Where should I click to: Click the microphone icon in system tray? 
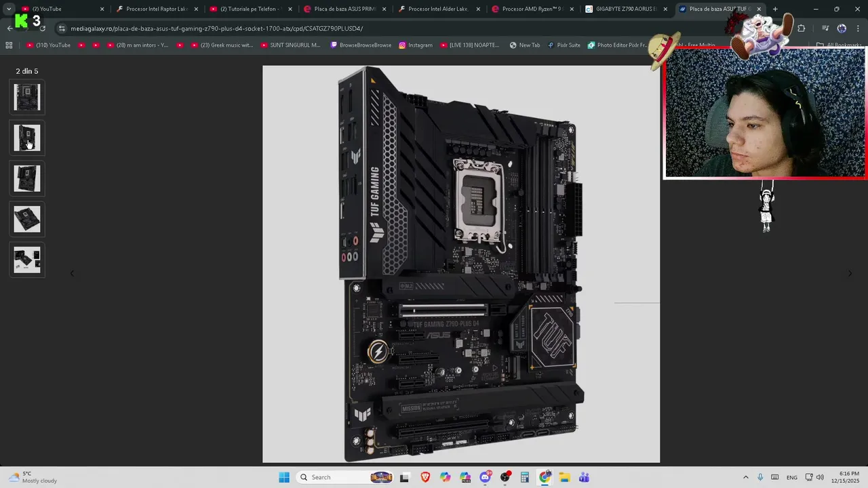[760, 477]
